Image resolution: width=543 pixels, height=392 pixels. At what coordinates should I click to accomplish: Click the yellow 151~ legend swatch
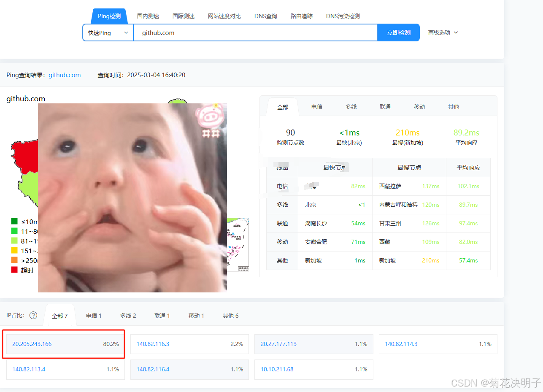tap(14, 250)
